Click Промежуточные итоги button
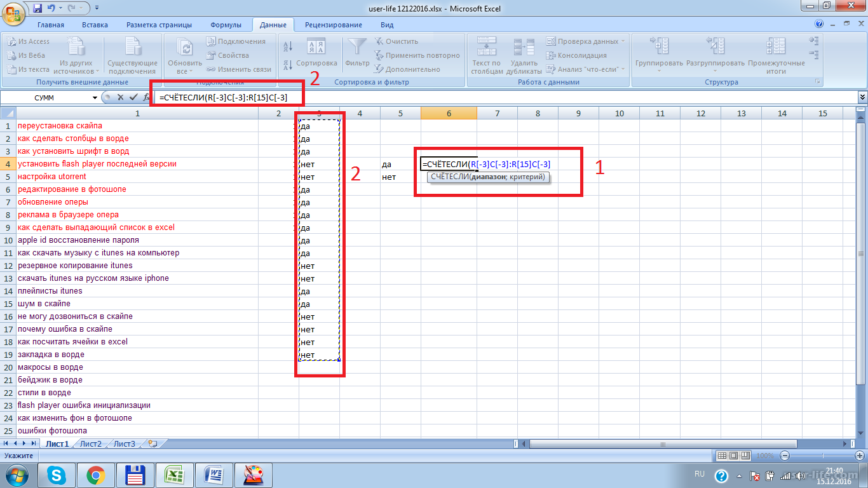Image resolution: width=868 pixels, height=488 pixels. [x=776, y=55]
